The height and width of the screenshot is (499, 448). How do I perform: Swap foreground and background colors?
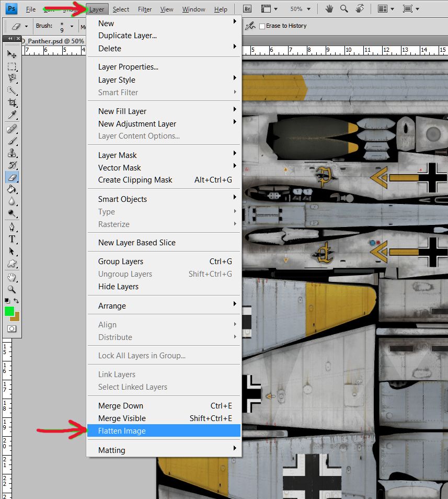click(17, 301)
